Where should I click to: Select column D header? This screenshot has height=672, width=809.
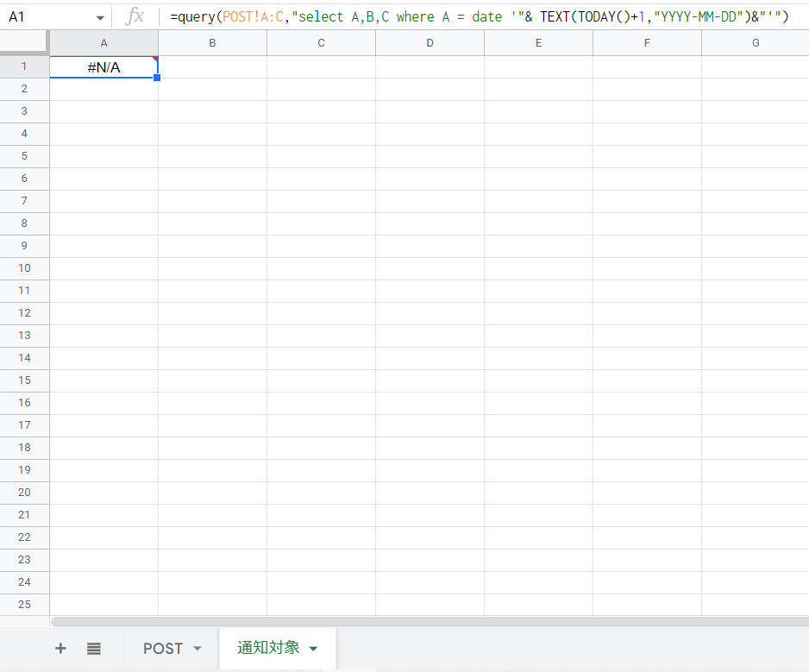coord(430,43)
